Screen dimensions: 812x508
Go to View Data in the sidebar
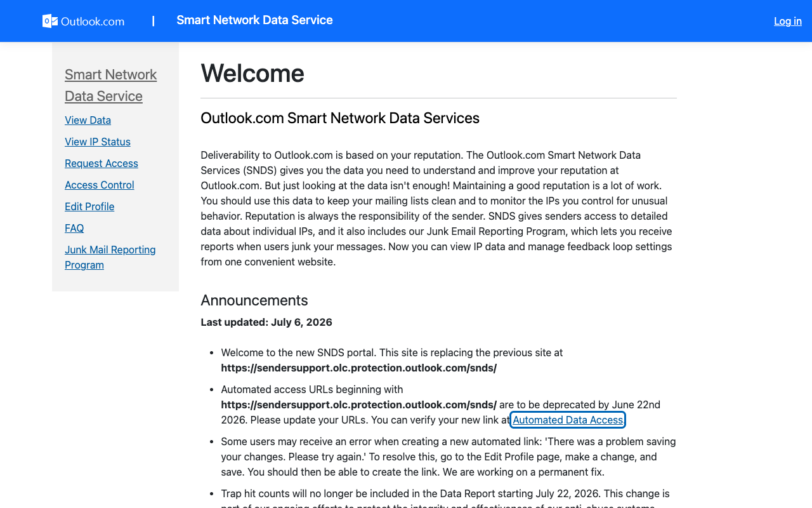pos(88,120)
